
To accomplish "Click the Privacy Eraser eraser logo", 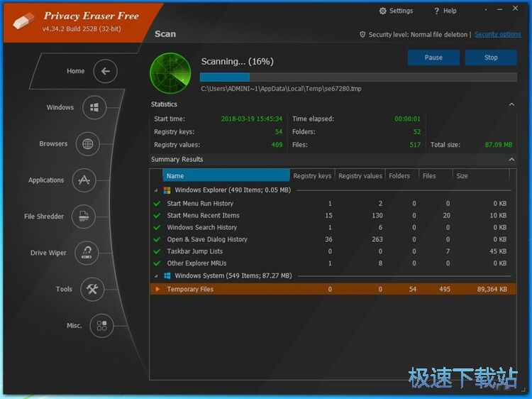I will [23, 21].
